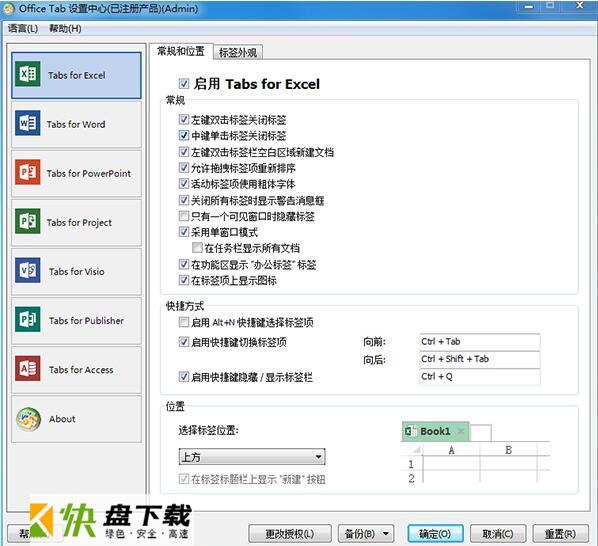Click the Ctrl + Q shortcut field
Screen dimensions: 598x546
pyautogui.click(x=479, y=377)
